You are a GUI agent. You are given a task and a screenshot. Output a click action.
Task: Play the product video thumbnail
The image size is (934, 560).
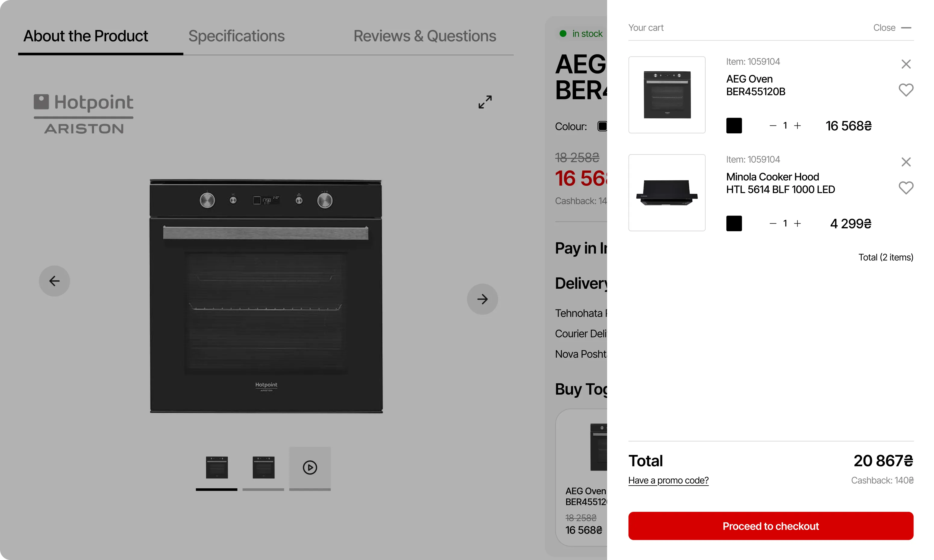click(x=309, y=468)
